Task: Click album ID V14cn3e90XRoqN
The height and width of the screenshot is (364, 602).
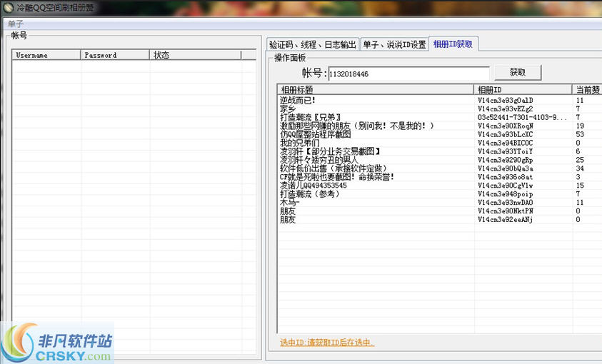Action: (x=506, y=126)
